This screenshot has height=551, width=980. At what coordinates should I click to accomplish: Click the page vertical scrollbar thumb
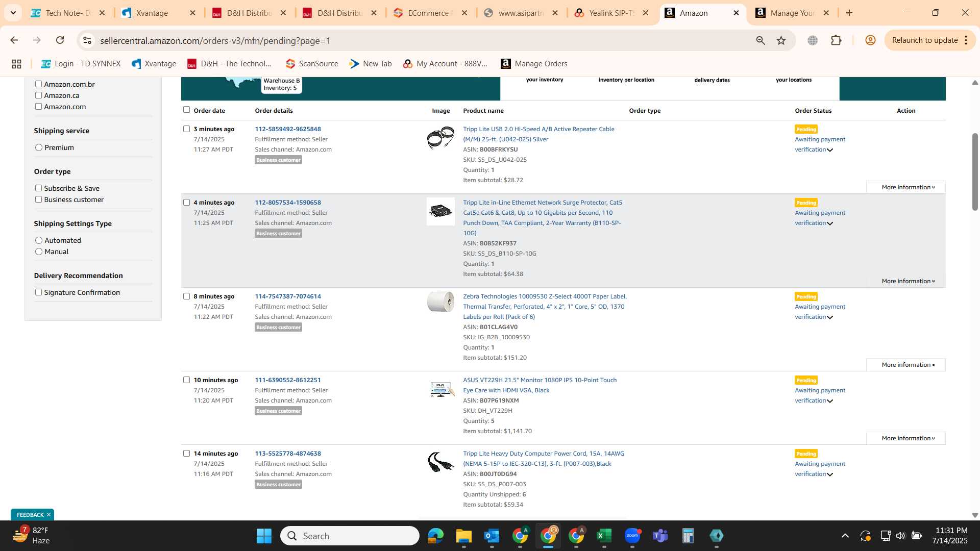coord(975,171)
